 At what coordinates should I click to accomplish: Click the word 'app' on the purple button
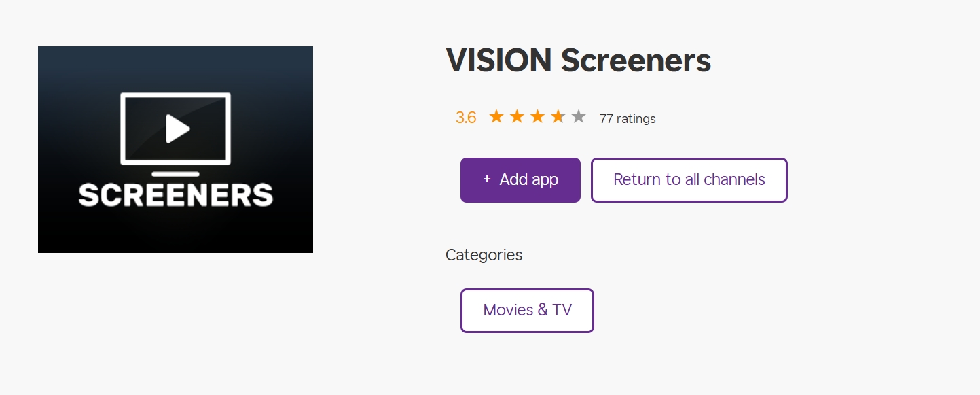[545, 179]
